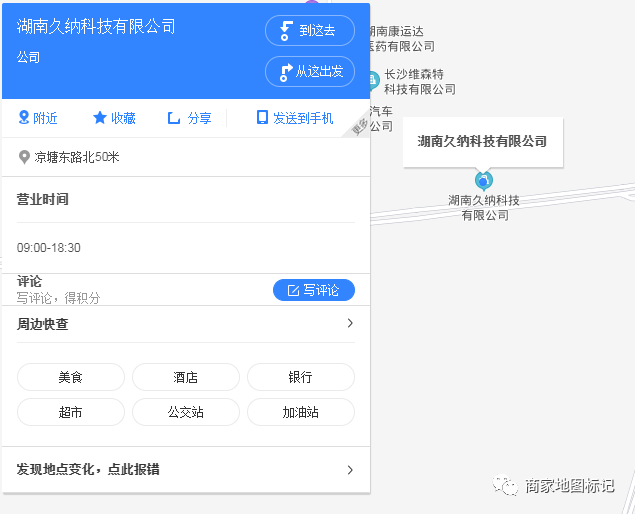Click the 写评论 button
This screenshot has height=514, width=635.
(313, 290)
